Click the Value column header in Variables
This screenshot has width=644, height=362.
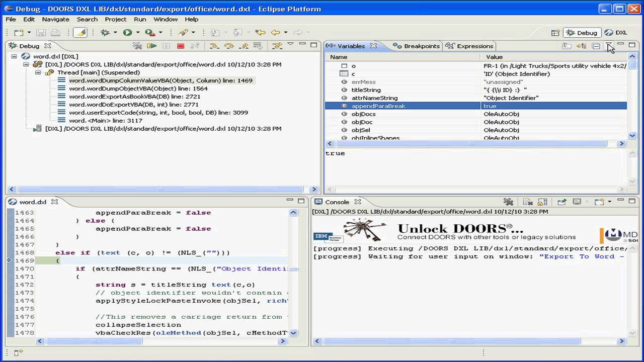tap(553, 57)
